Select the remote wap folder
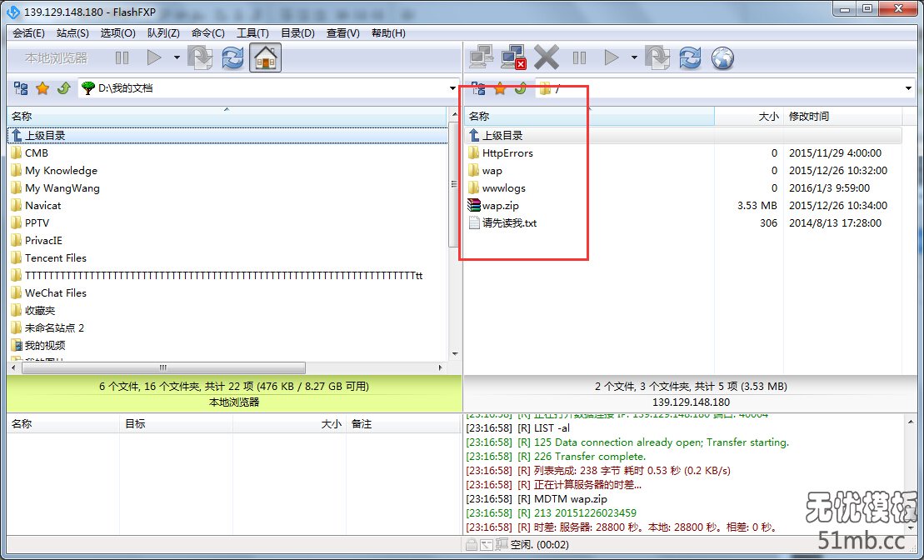The width and height of the screenshot is (924, 560). (485, 170)
